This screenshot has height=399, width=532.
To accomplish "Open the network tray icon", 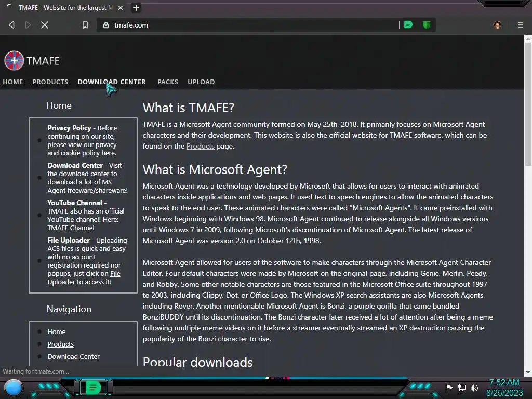I will tap(462, 388).
